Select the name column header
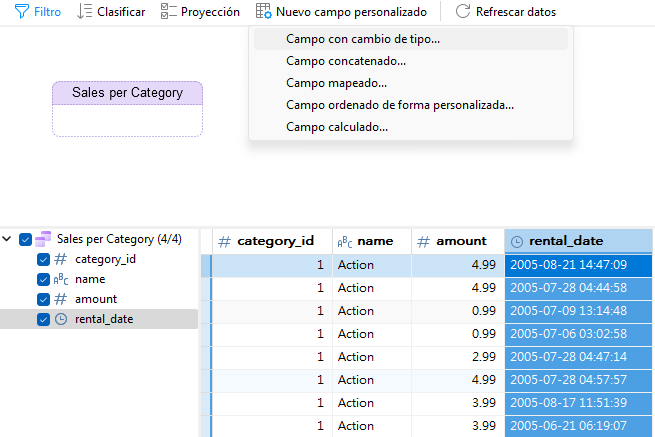This screenshot has width=655, height=437. pyautogui.click(x=372, y=241)
